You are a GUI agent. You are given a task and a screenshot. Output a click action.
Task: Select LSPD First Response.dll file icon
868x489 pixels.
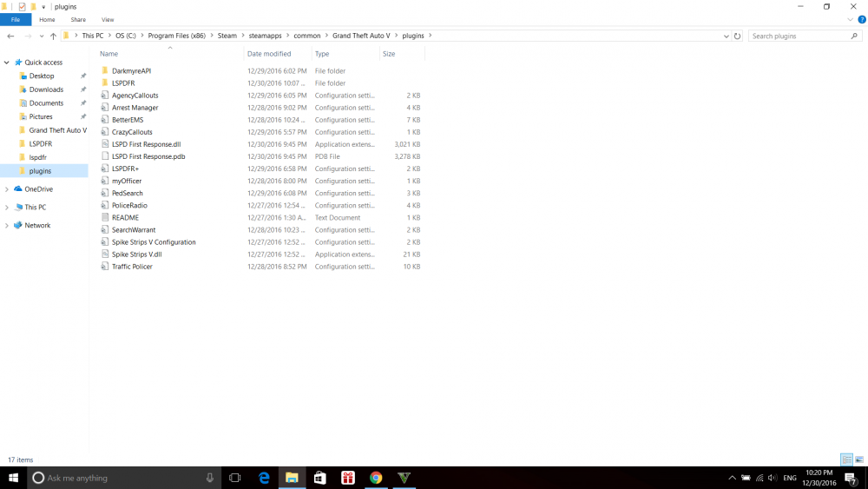coord(105,144)
